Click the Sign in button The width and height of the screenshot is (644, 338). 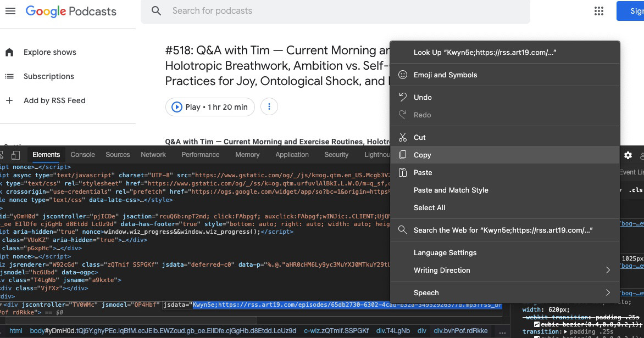pyautogui.click(x=630, y=11)
